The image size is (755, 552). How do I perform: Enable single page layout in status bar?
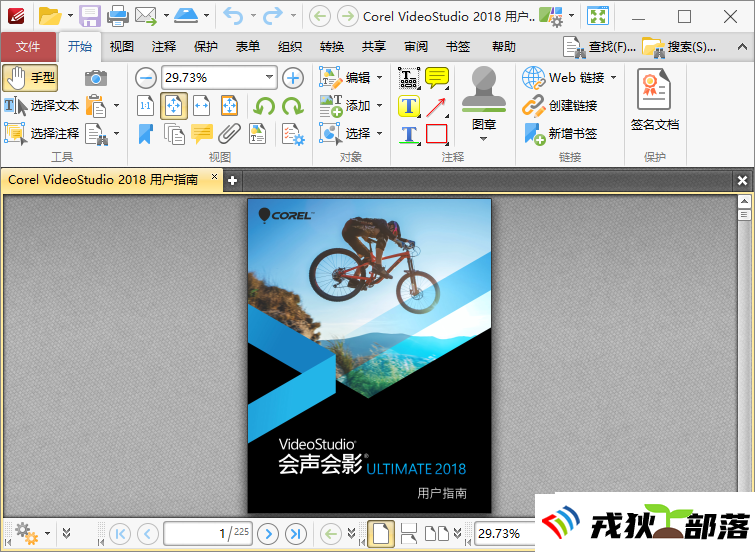click(380, 533)
